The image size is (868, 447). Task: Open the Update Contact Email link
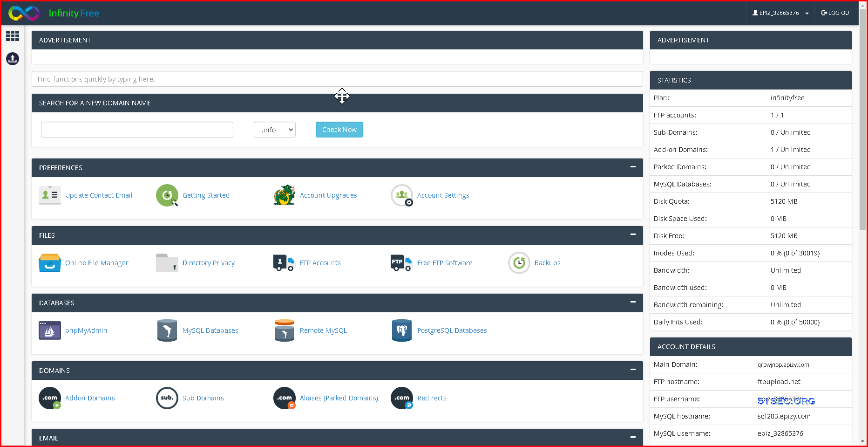[99, 195]
